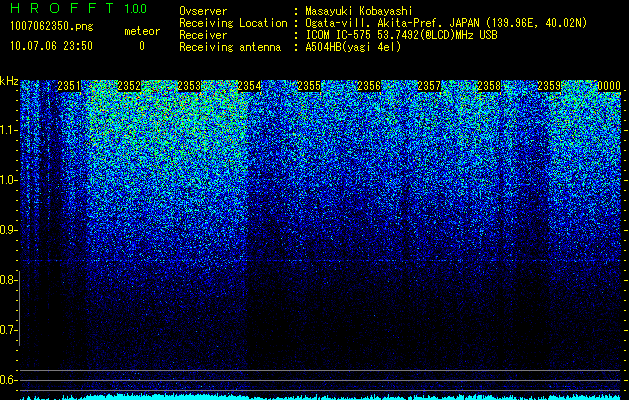Select the 2351 time marker
The image size is (629, 400).
click(69, 86)
